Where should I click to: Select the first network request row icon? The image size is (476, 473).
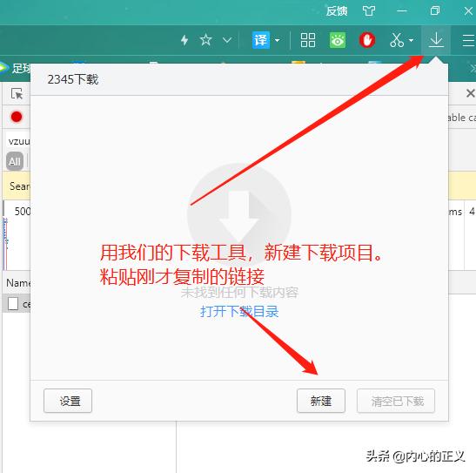click(13, 303)
